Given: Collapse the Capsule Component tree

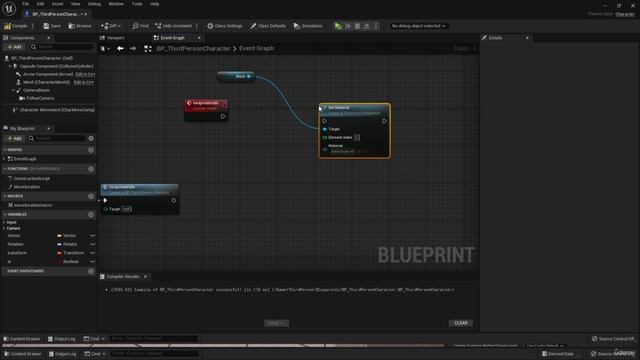Looking at the screenshot, I should (x=10, y=66).
